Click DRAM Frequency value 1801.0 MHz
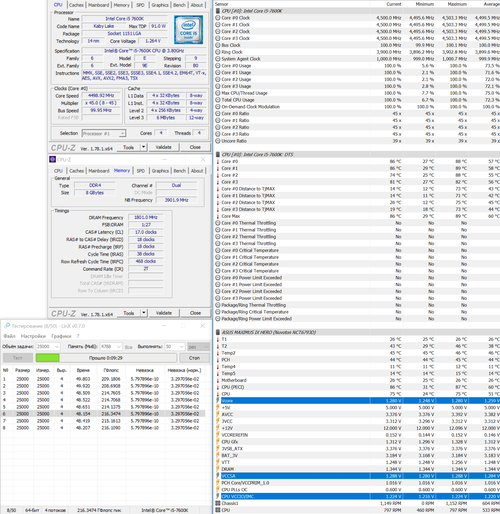Image resolution: width=500 pixels, height=514 pixels. click(146, 217)
